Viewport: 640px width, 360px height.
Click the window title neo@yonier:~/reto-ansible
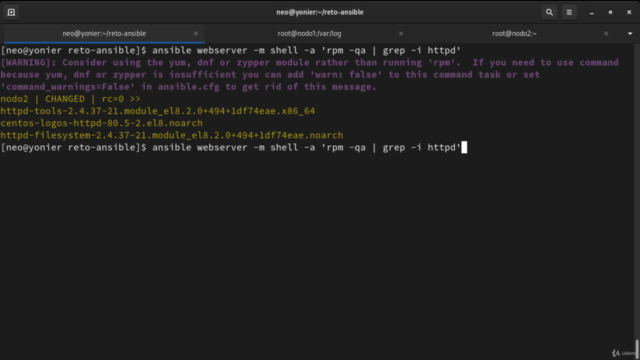pyautogui.click(x=320, y=12)
